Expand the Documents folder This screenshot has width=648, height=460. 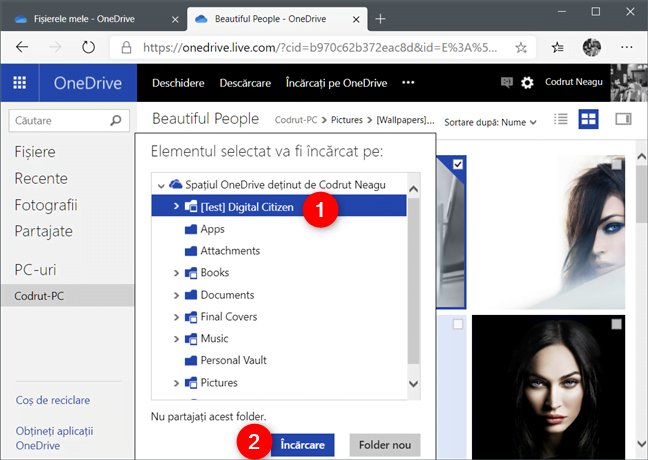(176, 295)
